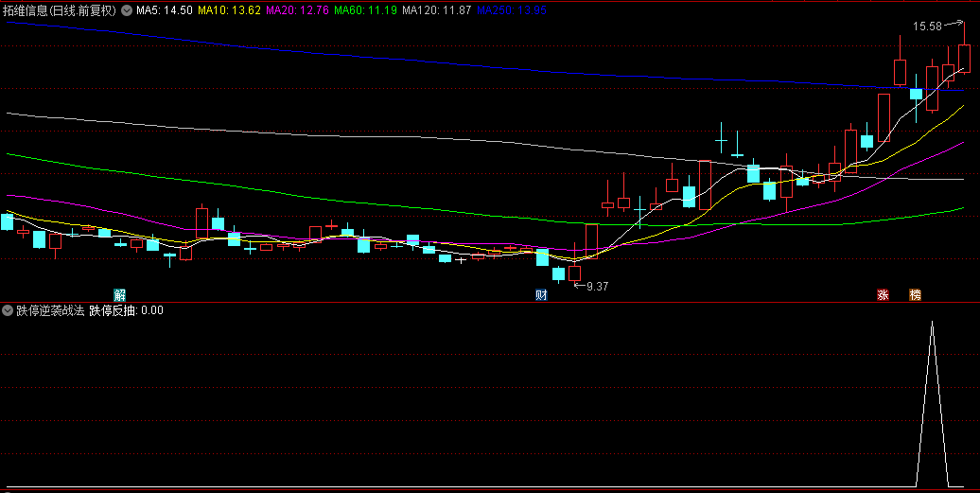Open the 跌停逆袭战法 indicator dropdown arrow
Image resolution: width=980 pixels, height=493 pixels.
click(x=8, y=310)
